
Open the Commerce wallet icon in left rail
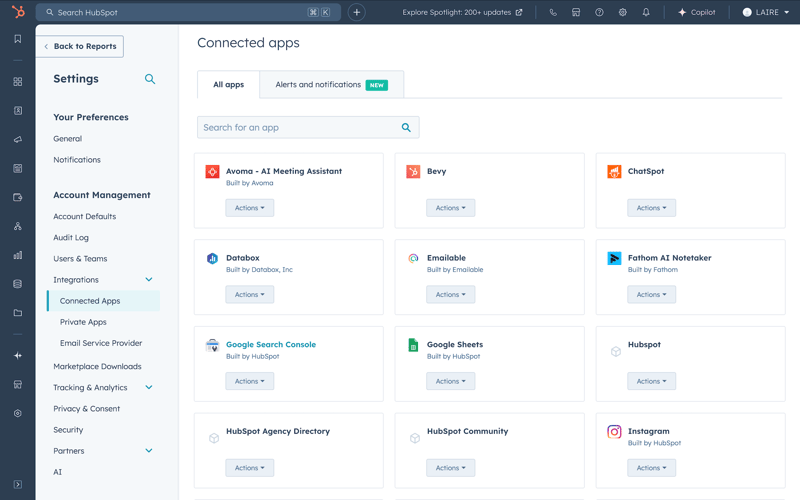click(x=18, y=197)
